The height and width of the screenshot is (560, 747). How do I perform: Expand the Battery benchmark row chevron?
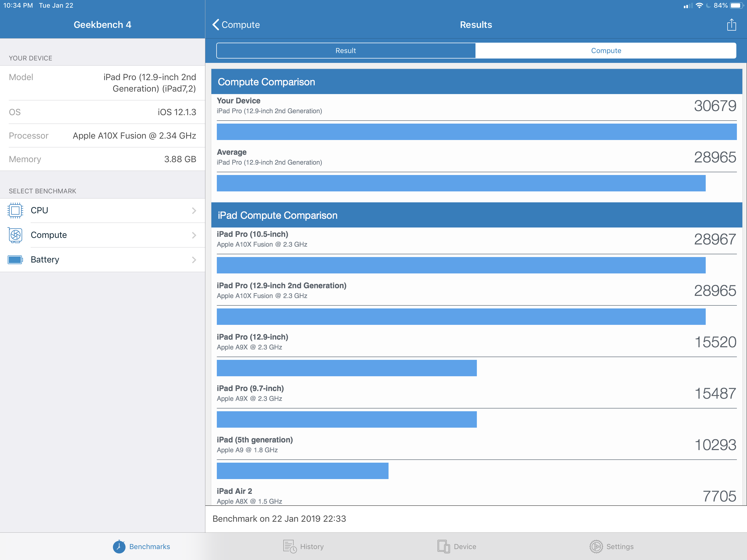click(194, 260)
